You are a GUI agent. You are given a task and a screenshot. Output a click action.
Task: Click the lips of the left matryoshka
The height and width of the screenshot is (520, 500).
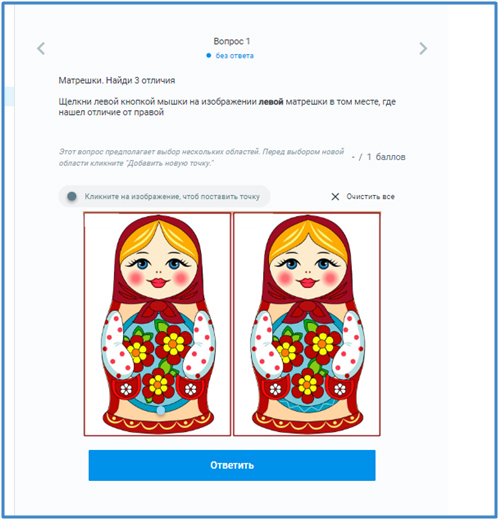[159, 283]
